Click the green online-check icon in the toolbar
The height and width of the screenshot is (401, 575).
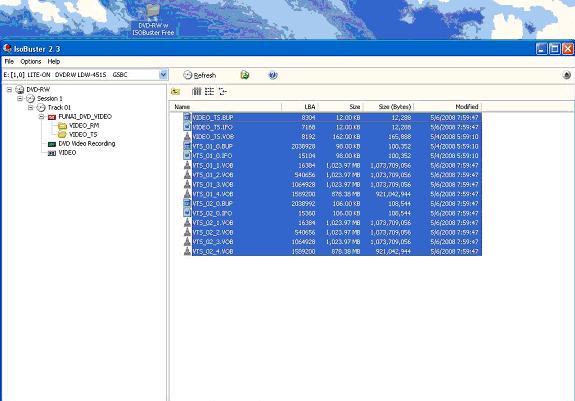(x=245, y=75)
